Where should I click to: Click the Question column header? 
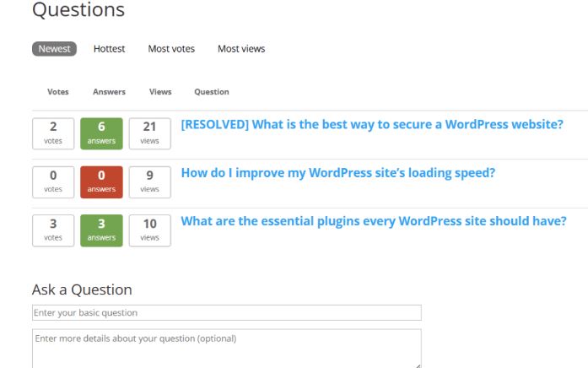pos(212,92)
